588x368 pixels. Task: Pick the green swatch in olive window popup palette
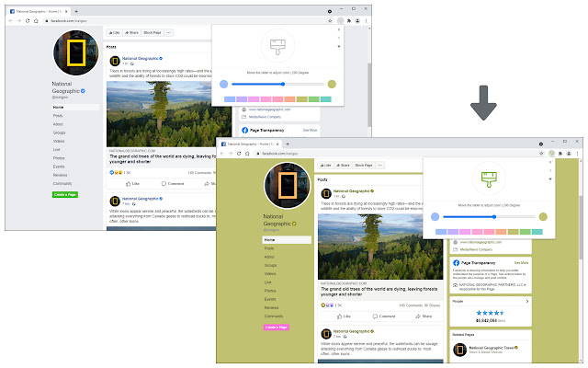pos(525,232)
